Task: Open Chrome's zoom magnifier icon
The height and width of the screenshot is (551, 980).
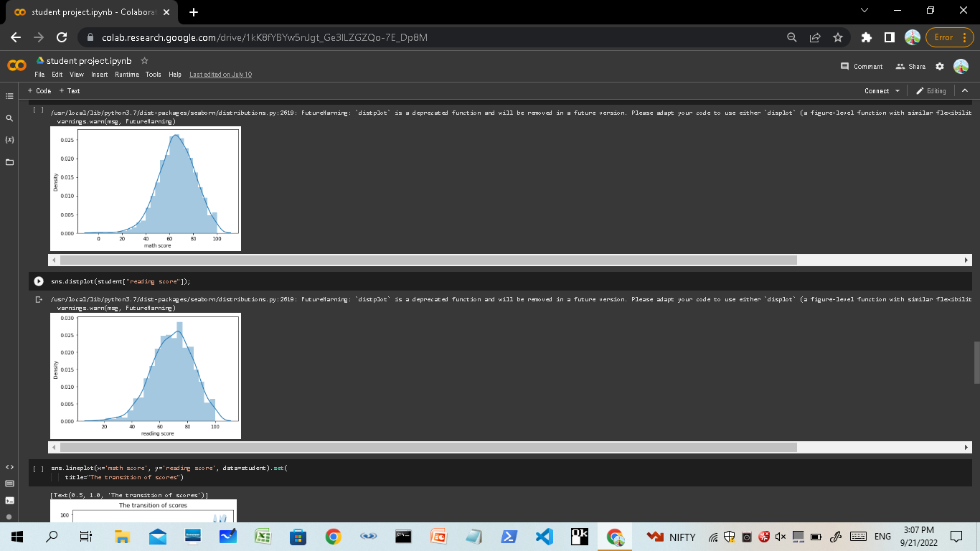Action: pyautogui.click(x=792, y=37)
